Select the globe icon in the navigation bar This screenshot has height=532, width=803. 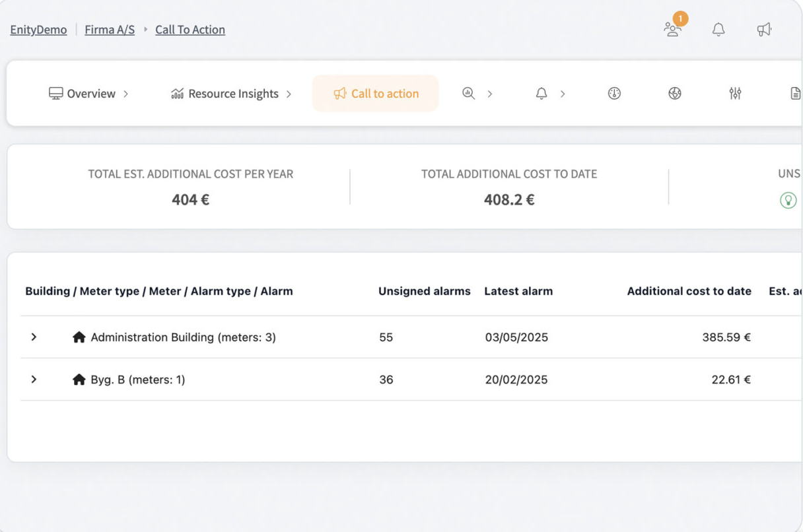[x=674, y=93]
